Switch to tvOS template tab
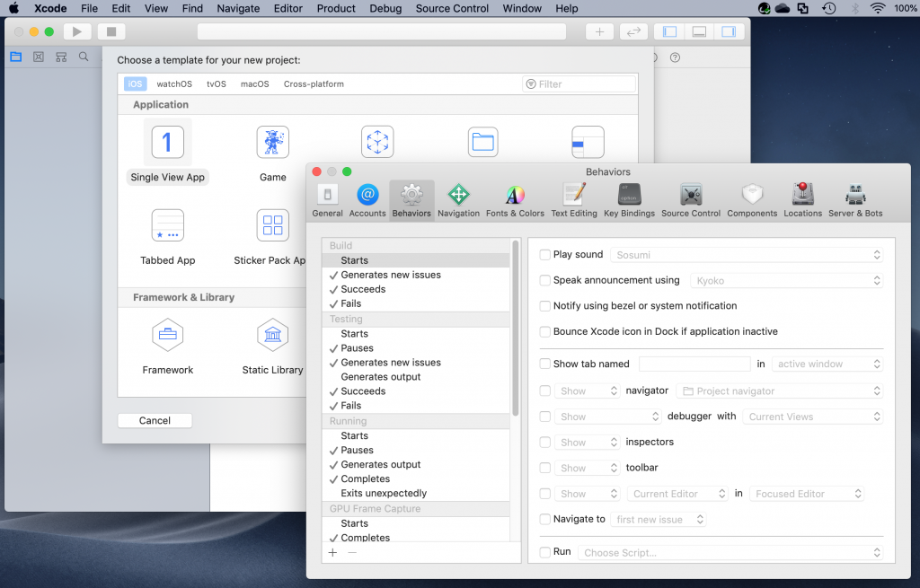 coord(216,83)
